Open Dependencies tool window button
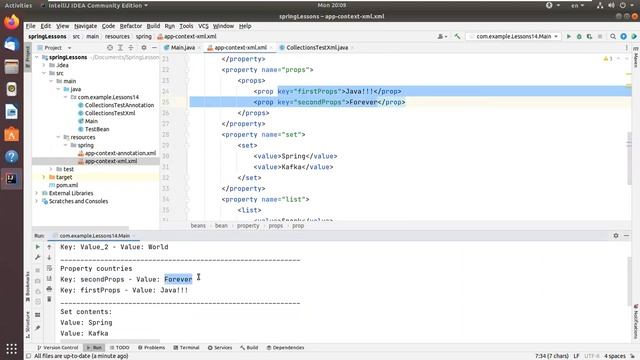 tap(285, 348)
